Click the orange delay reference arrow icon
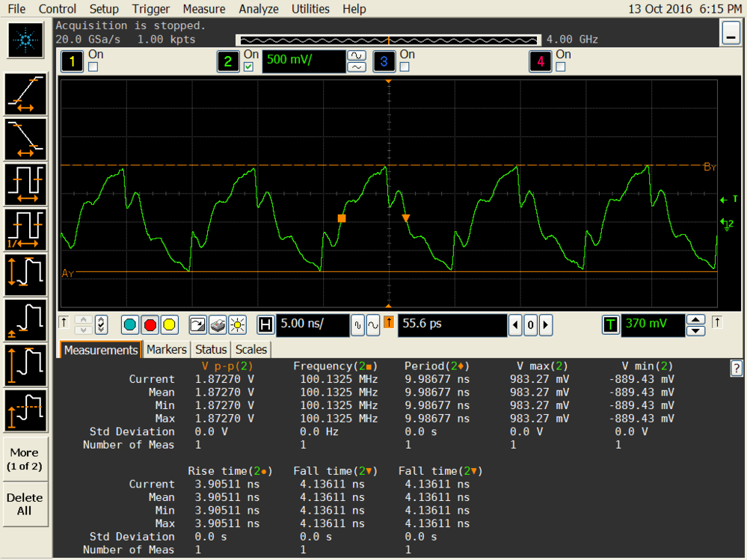 [389, 323]
